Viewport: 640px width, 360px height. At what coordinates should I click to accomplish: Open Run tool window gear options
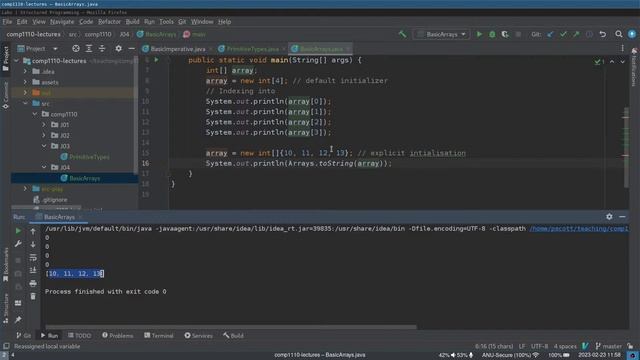[609, 217]
